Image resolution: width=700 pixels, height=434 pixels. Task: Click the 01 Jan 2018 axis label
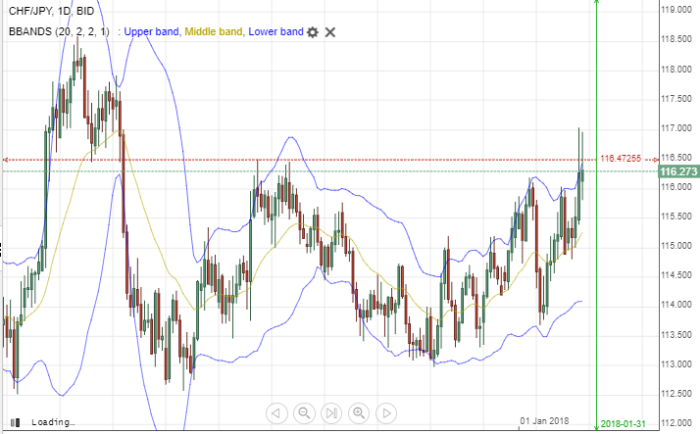[x=544, y=421]
